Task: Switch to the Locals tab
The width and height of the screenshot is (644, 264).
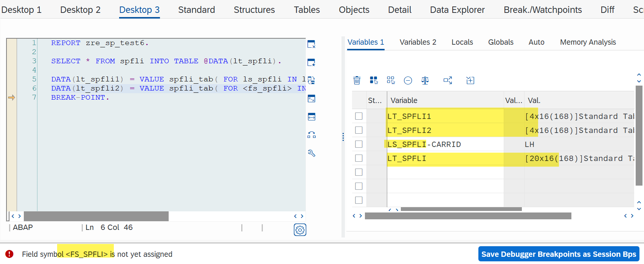Action: tap(462, 42)
